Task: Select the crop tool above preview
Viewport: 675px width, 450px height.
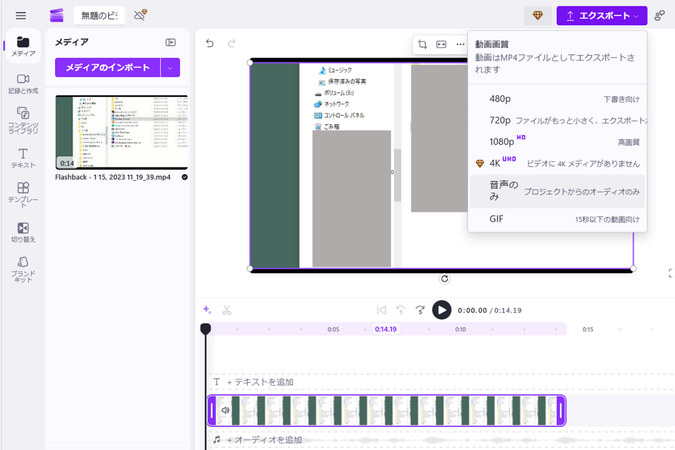Action: (x=423, y=45)
